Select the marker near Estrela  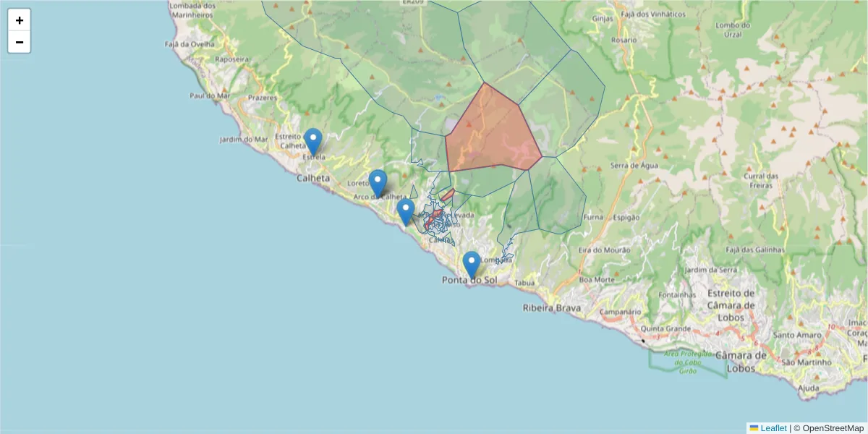point(312,139)
